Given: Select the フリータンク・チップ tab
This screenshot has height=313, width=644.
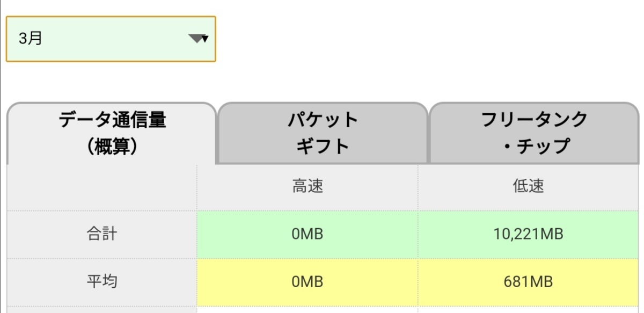Looking at the screenshot, I should click(x=534, y=133).
